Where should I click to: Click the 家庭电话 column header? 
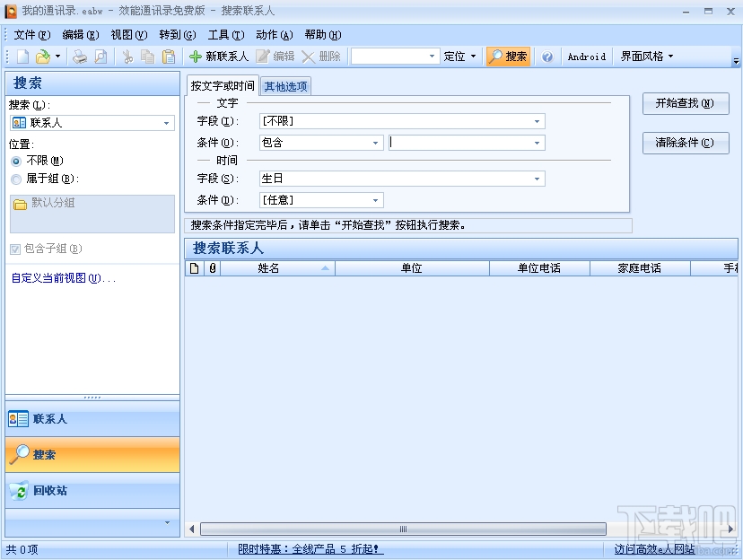tap(640, 268)
